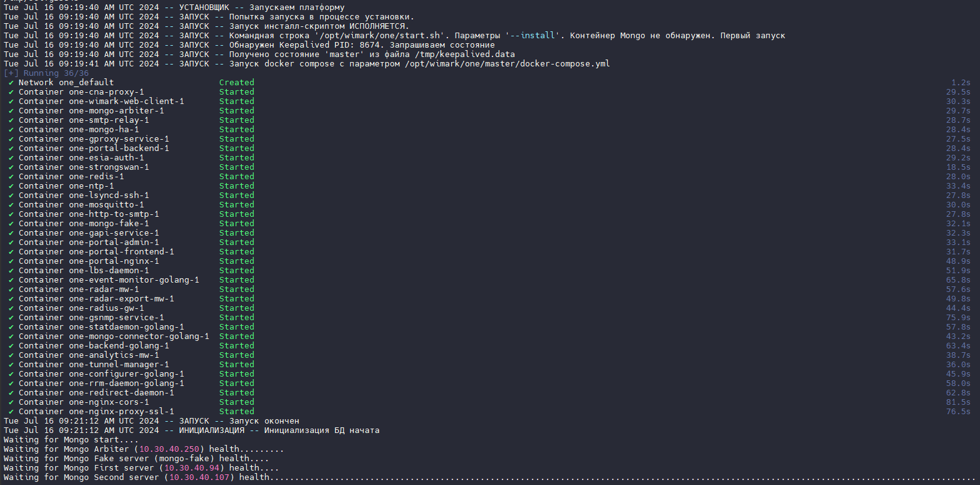Click the '76.5s' duration value
Screen dimensions: 980x485
pos(958,412)
